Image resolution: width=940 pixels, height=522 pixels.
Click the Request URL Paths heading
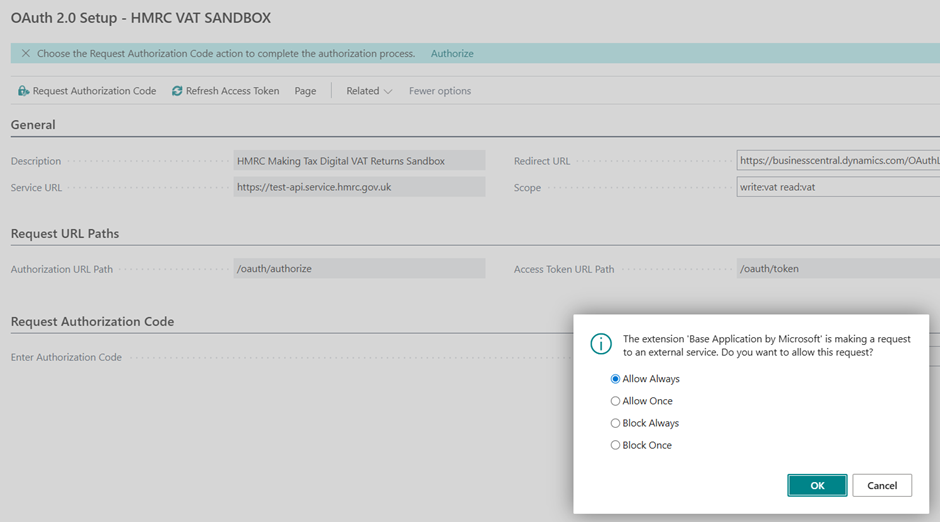(x=65, y=234)
